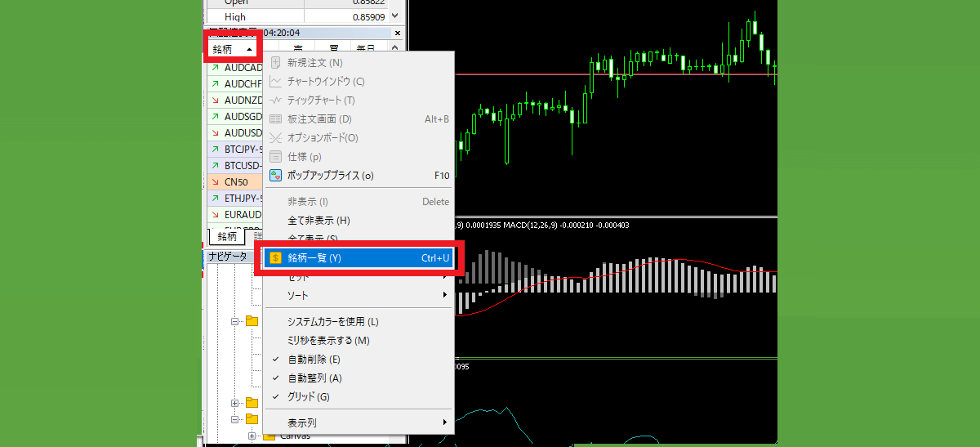This screenshot has width=980, height=447.
Task: Select the AUDSGD symbol row
Action: pos(236,117)
